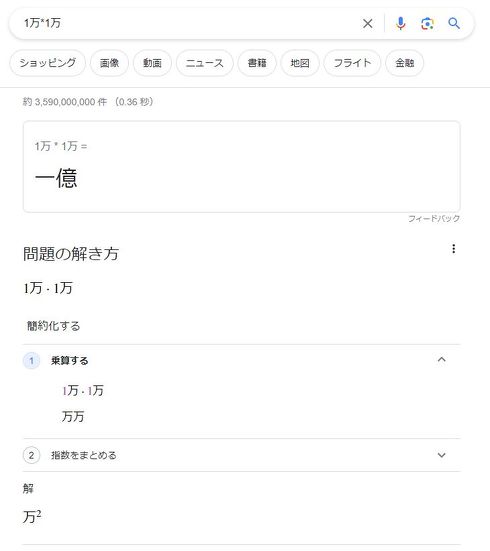The height and width of the screenshot is (551, 490).
Task: Click the calculator result 一億
Action: point(56,178)
